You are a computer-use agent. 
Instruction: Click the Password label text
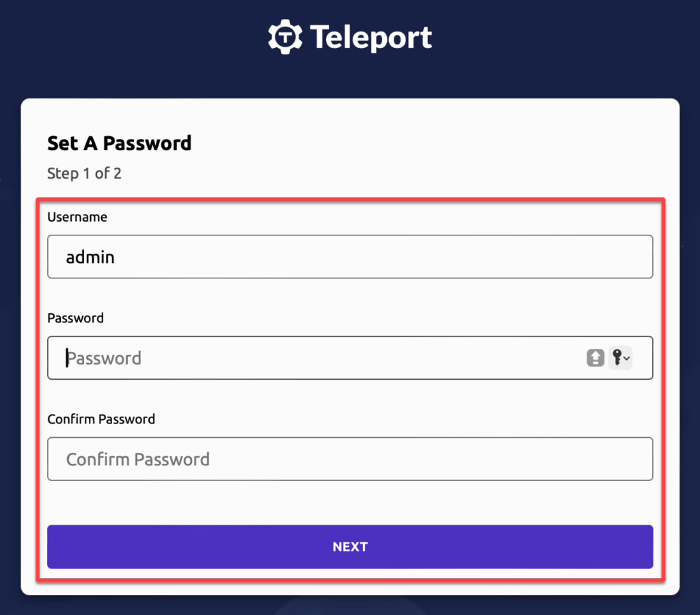click(x=75, y=318)
